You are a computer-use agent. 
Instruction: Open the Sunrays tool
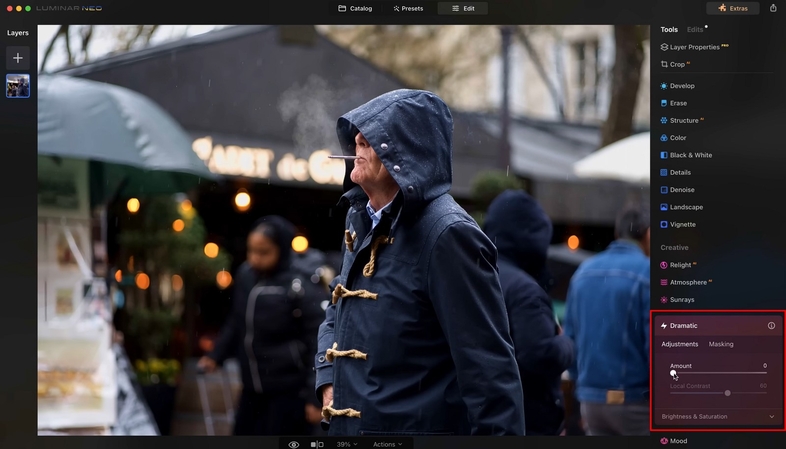[677, 300]
